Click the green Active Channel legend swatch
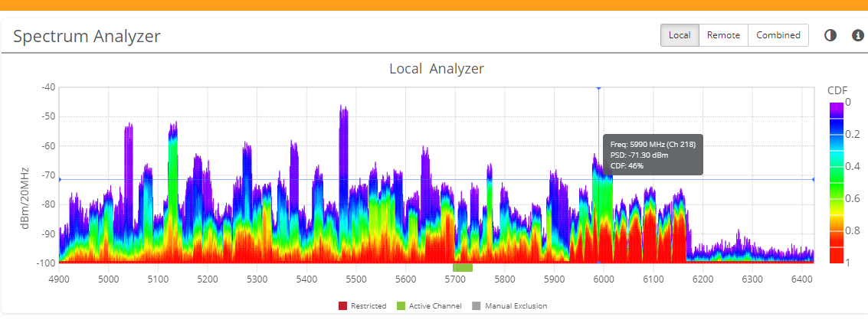Screen dimensions: 868x320 pyautogui.click(x=400, y=306)
